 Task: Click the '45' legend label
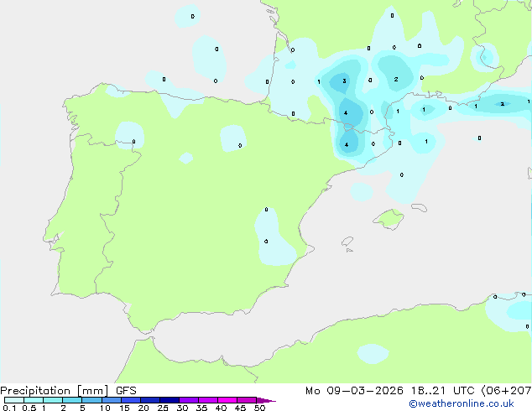pyautogui.click(x=240, y=408)
